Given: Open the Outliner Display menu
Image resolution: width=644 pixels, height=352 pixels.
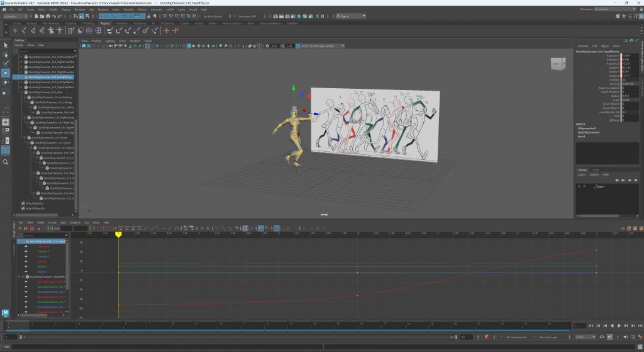Looking at the screenshot, I should (x=19, y=45).
